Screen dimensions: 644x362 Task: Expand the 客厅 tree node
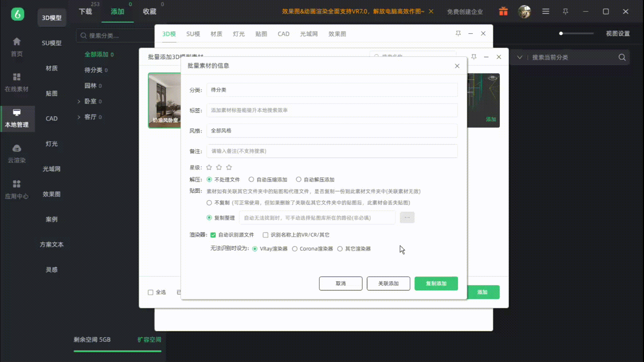[79, 117]
